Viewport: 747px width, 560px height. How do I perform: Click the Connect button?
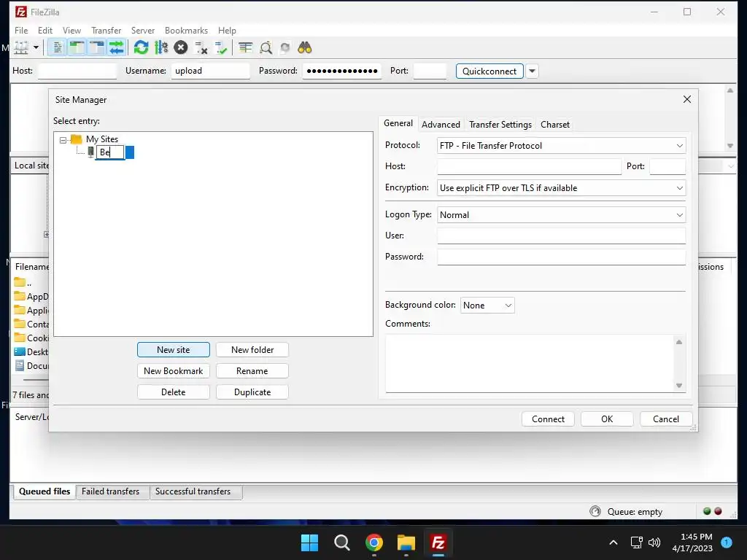(x=548, y=419)
